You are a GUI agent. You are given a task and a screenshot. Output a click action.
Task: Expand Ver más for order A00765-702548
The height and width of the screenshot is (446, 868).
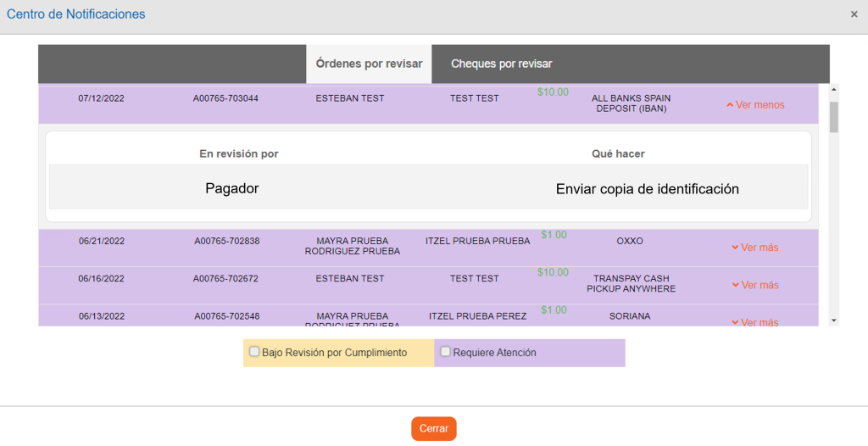(x=754, y=322)
